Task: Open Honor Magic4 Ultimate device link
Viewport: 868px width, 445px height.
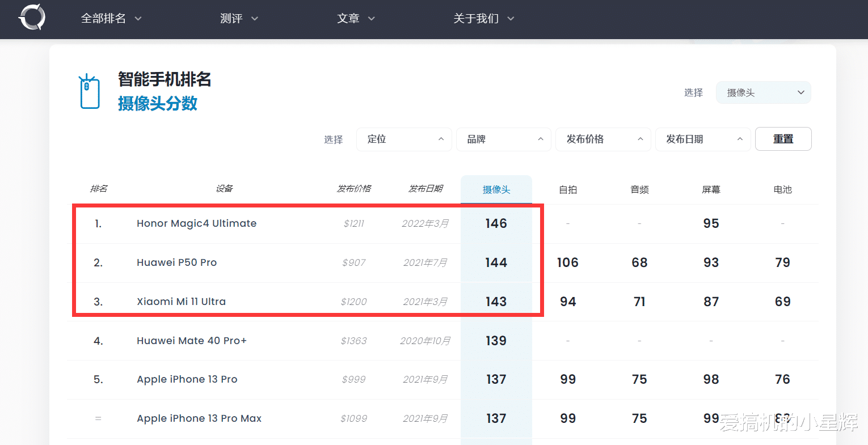Action: pos(197,223)
